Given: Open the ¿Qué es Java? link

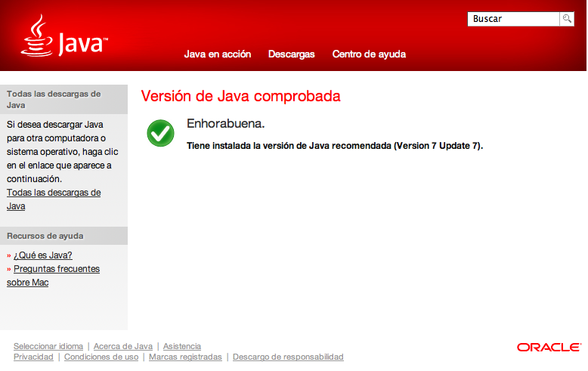Looking at the screenshot, I should click(43, 255).
